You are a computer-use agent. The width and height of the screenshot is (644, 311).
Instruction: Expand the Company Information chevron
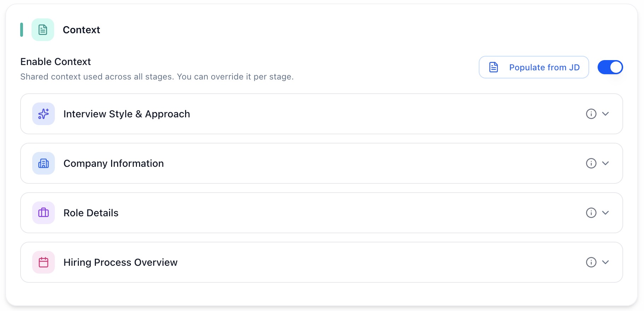click(x=605, y=163)
